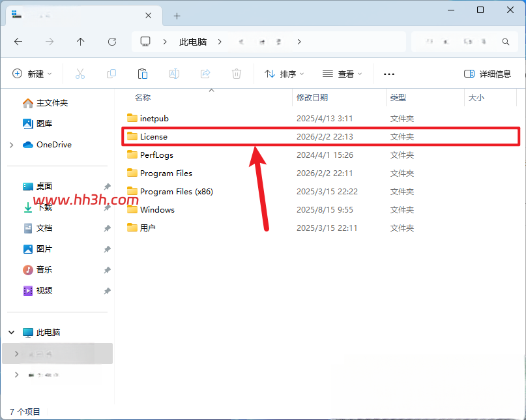Open breadcrumb chevron at path end

click(x=299, y=42)
